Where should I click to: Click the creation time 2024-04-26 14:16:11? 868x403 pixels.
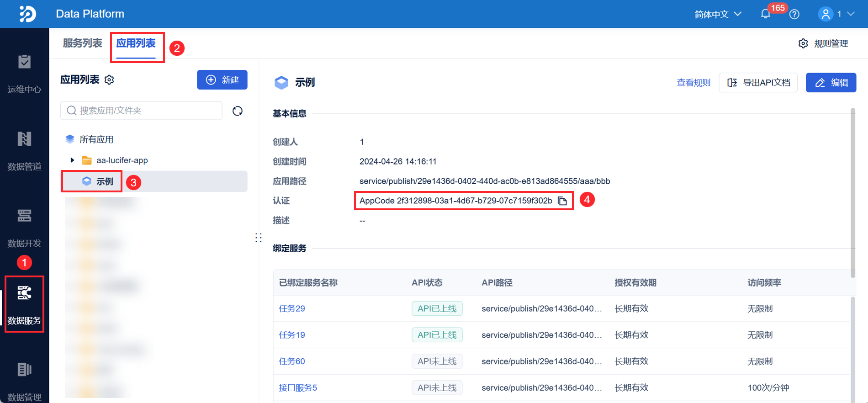(x=398, y=162)
